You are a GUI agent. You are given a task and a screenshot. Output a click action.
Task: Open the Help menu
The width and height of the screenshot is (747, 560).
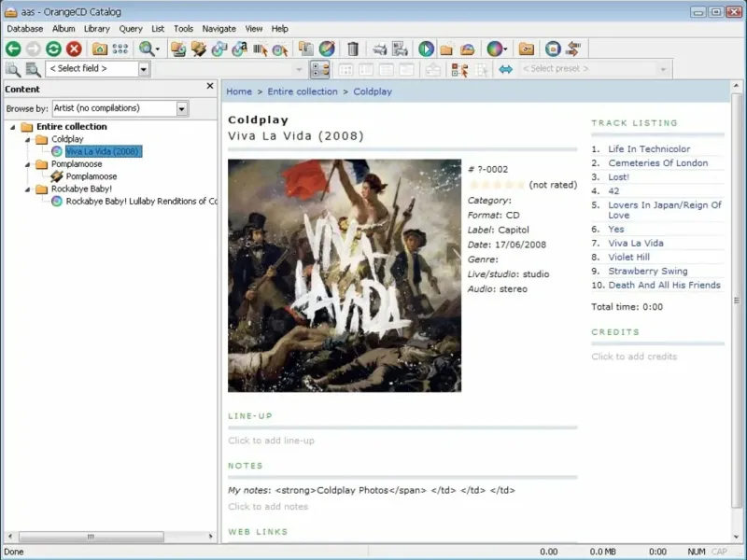tap(279, 29)
